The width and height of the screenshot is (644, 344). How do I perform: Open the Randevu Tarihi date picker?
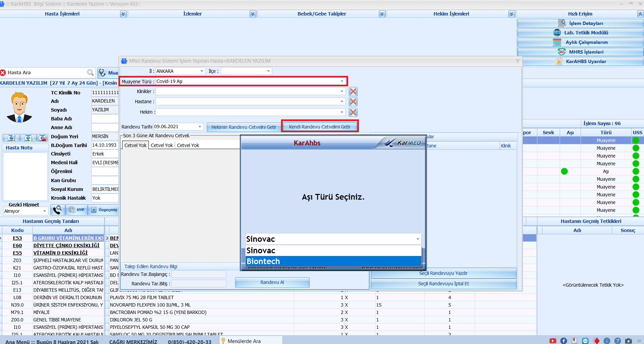200,127
